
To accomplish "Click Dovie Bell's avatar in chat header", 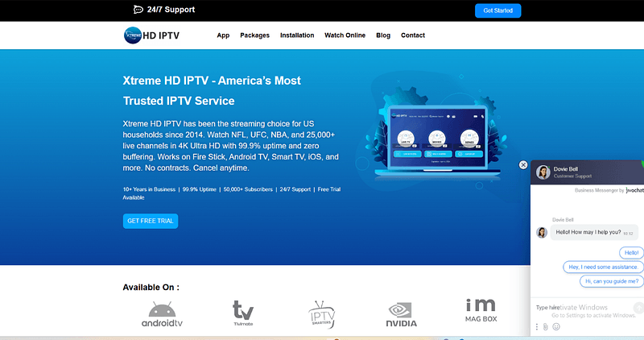I will [543, 172].
